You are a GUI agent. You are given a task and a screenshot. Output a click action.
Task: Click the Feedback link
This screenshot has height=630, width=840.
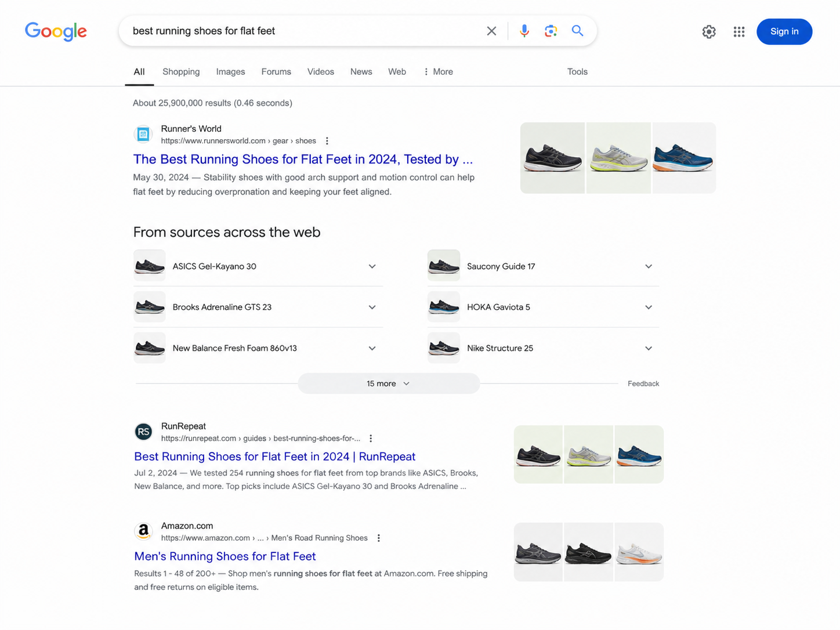(x=643, y=384)
